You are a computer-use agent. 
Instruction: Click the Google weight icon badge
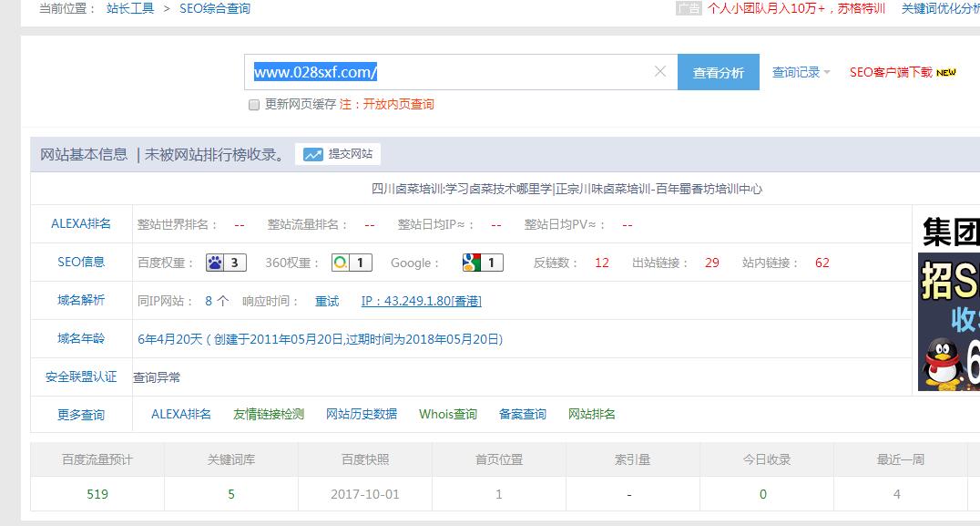(x=483, y=263)
